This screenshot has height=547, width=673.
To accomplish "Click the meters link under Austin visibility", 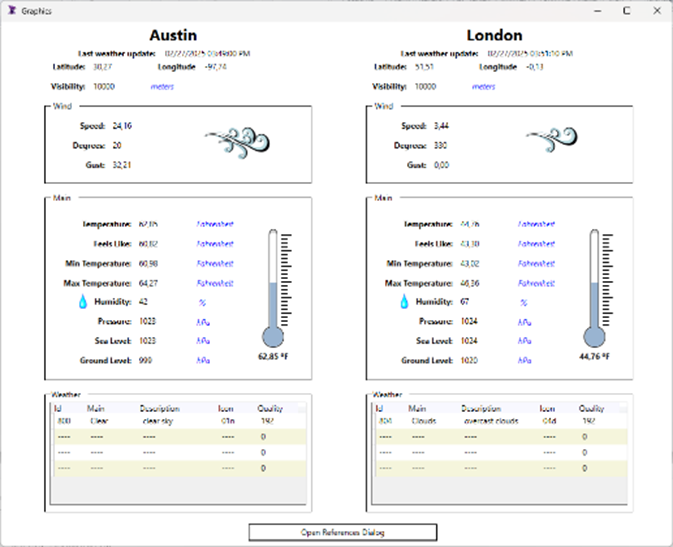I will coord(161,87).
